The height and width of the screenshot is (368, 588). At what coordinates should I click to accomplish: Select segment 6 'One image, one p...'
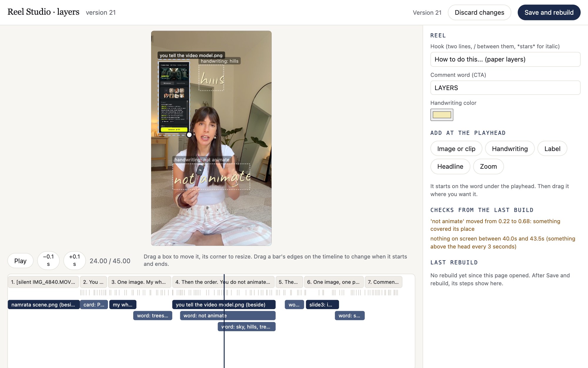click(x=334, y=282)
